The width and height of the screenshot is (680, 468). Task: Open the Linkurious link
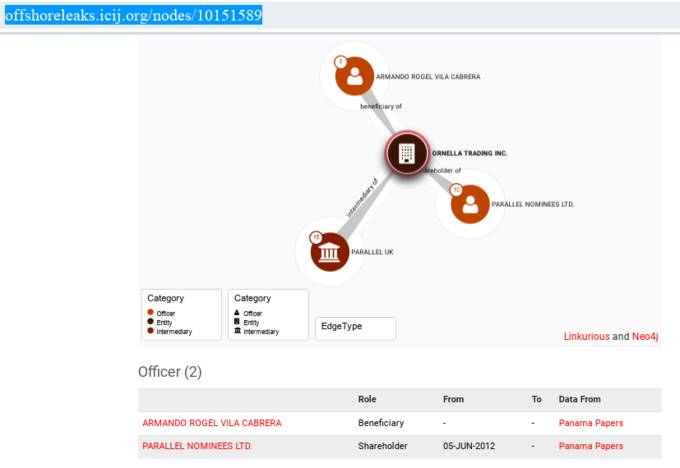point(586,337)
